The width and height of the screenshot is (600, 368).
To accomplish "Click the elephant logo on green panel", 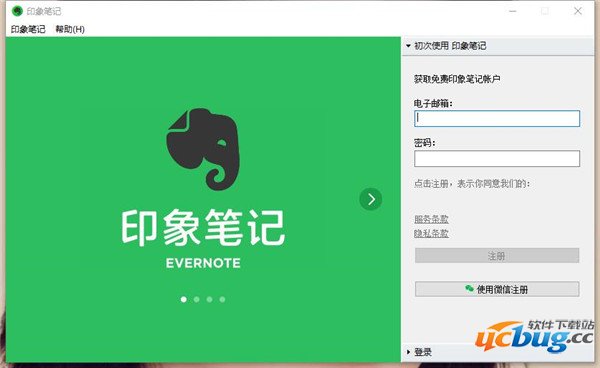I will click(x=203, y=149).
